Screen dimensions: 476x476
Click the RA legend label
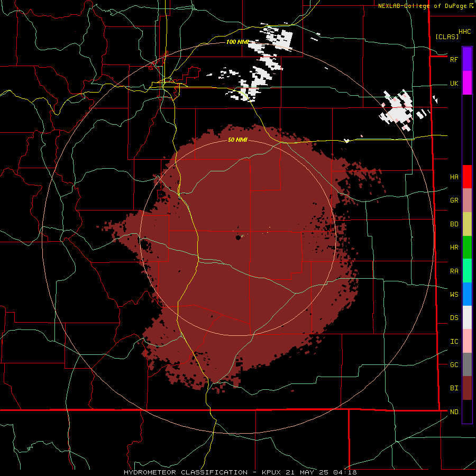(454, 271)
